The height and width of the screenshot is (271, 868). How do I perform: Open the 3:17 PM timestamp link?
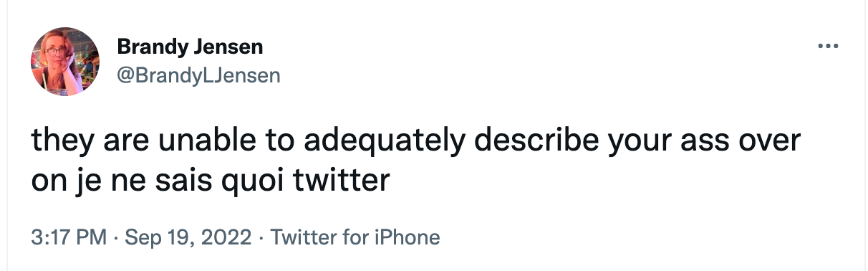coord(69,237)
